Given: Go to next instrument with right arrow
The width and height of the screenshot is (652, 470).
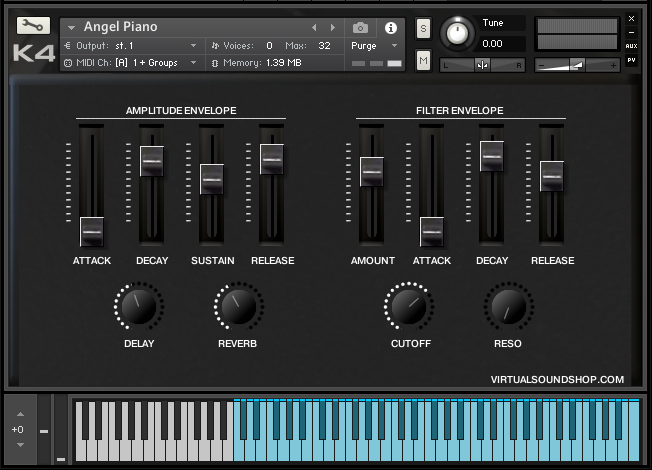Looking at the screenshot, I should [333, 28].
